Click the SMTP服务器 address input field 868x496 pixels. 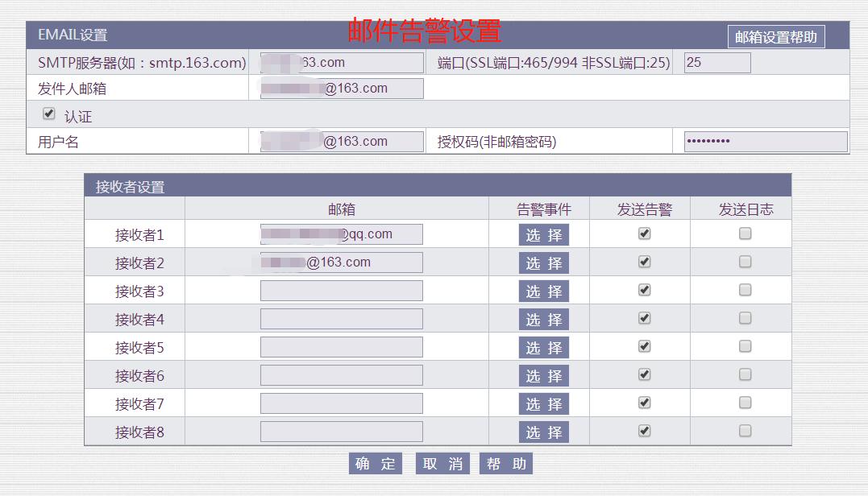pyautogui.click(x=340, y=61)
